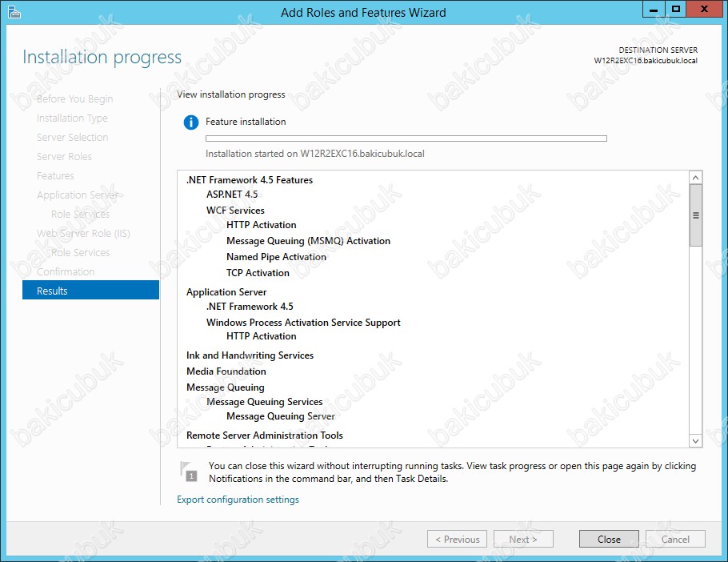The image size is (728, 562).
Task: Select TCP Activation row
Action: 258,273
